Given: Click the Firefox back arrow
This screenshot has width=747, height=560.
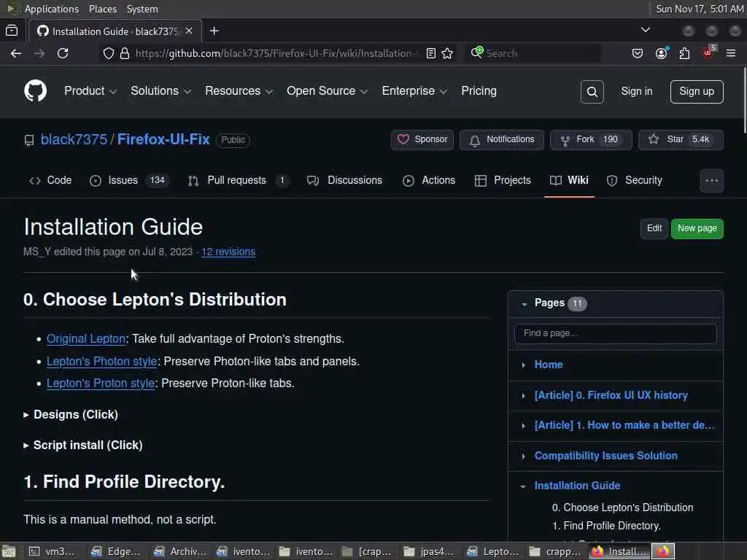Looking at the screenshot, I should [x=16, y=53].
